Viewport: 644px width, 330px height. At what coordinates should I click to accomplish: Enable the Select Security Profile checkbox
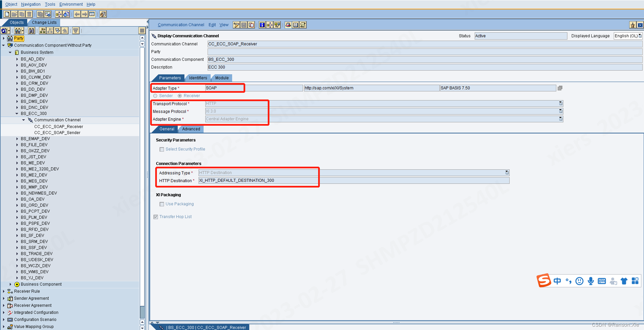pyautogui.click(x=162, y=149)
